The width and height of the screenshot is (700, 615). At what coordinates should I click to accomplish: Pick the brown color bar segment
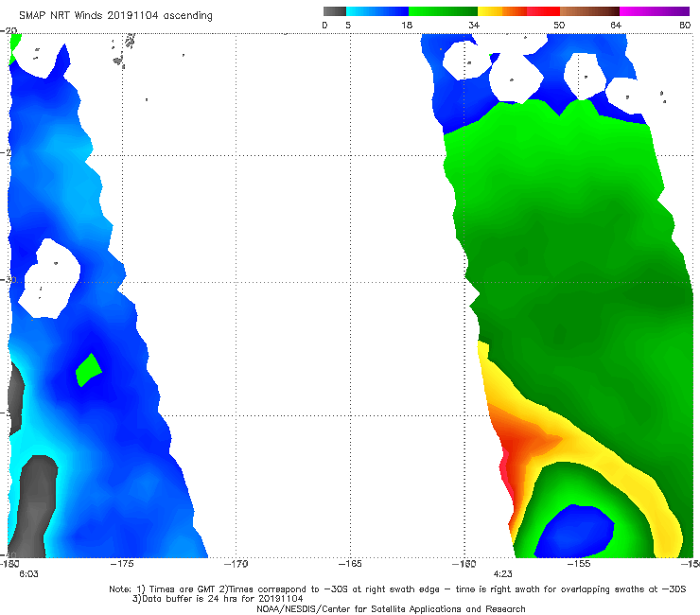[589, 11]
